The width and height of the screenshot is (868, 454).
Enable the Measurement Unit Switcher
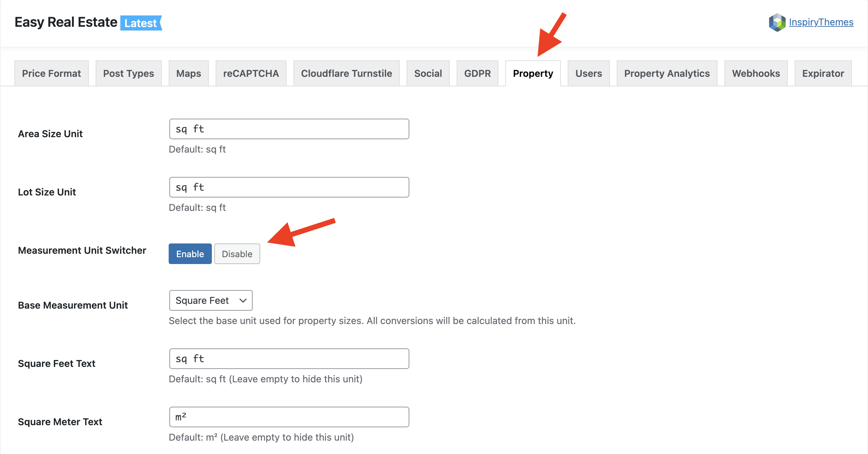click(190, 254)
